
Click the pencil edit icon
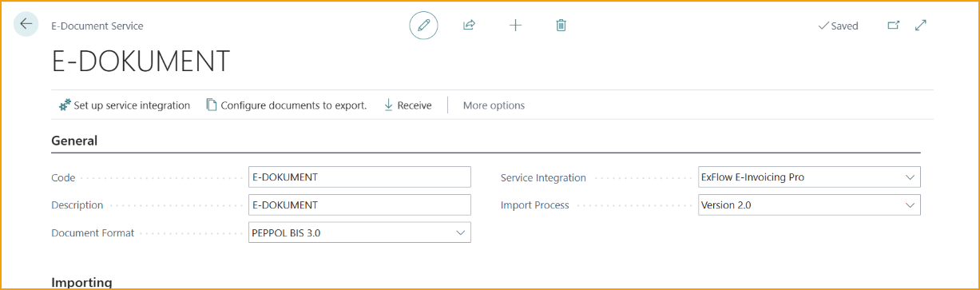[x=423, y=26]
